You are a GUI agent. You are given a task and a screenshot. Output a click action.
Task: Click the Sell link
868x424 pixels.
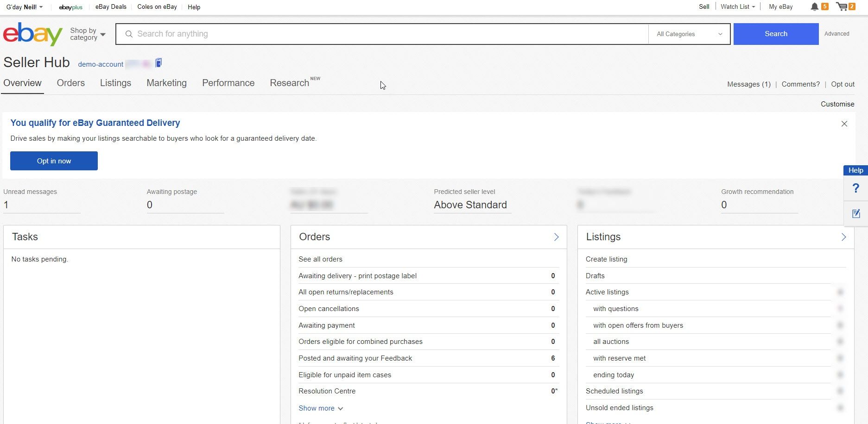tap(704, 6)
